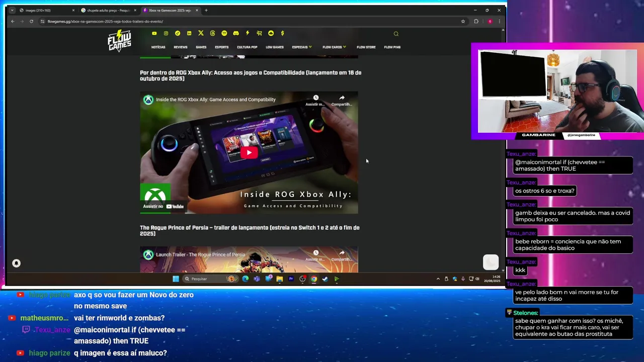Switch to the chupeta adulto preço tab

click(108, 10)
